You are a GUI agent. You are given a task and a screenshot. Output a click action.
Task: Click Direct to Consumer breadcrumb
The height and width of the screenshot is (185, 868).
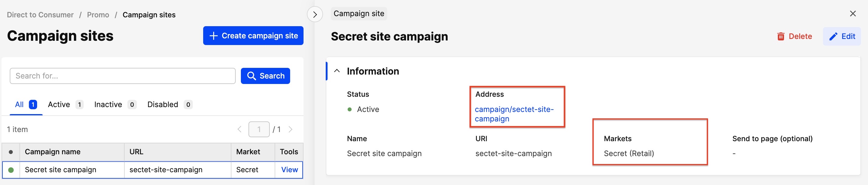(40, 15)
